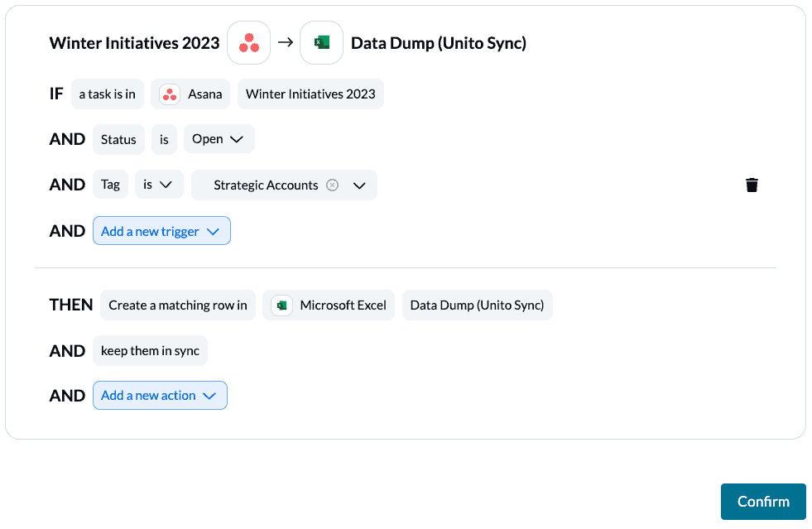Click the small Asana icon in the IF row

pos(170,94)
